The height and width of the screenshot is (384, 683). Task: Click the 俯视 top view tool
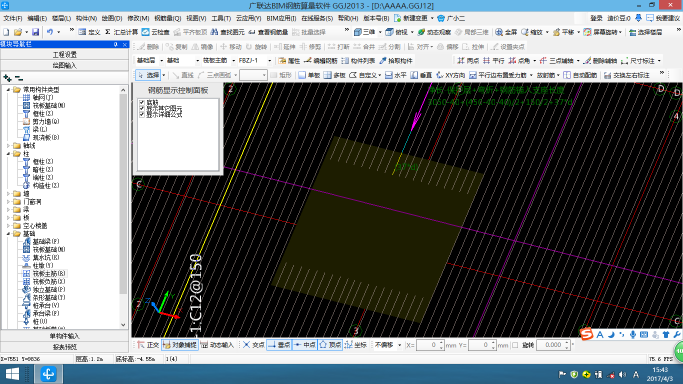click(397, 32)
